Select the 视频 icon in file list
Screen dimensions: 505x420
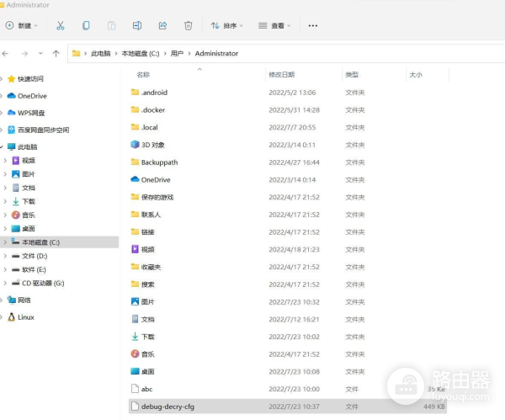click(135, 249)
